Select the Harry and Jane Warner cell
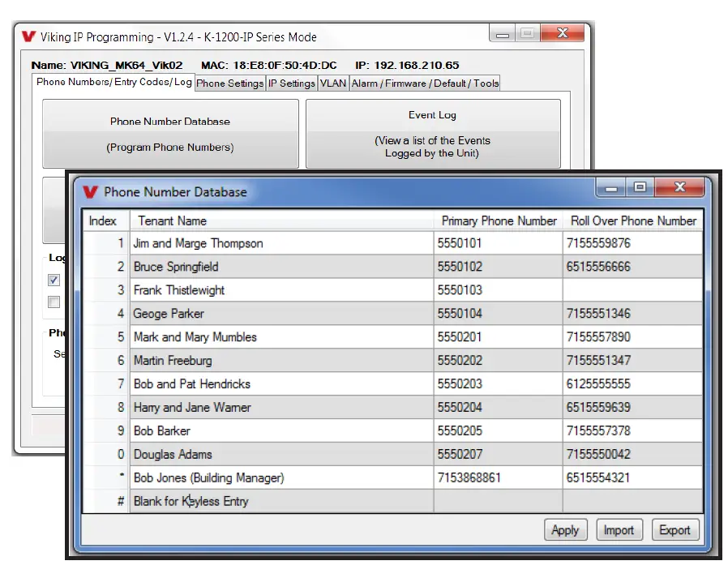Screen dimensions: 728x578 click(281, 407)
